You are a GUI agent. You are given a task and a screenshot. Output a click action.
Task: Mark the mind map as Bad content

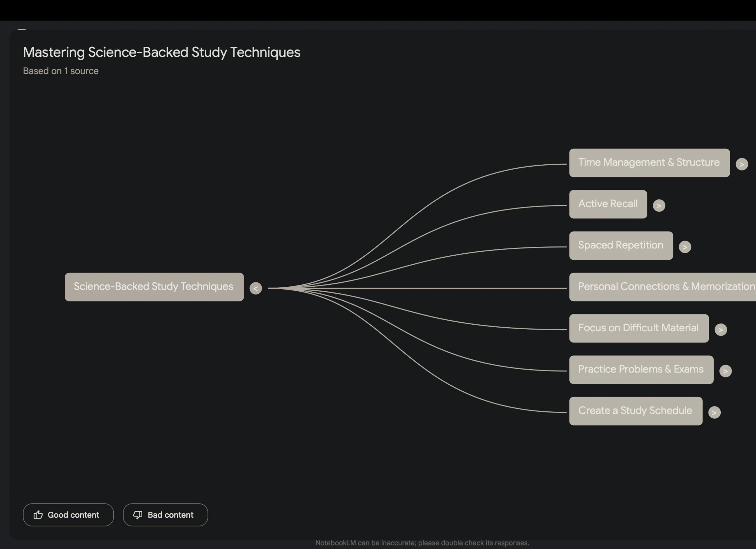[165, 515]
